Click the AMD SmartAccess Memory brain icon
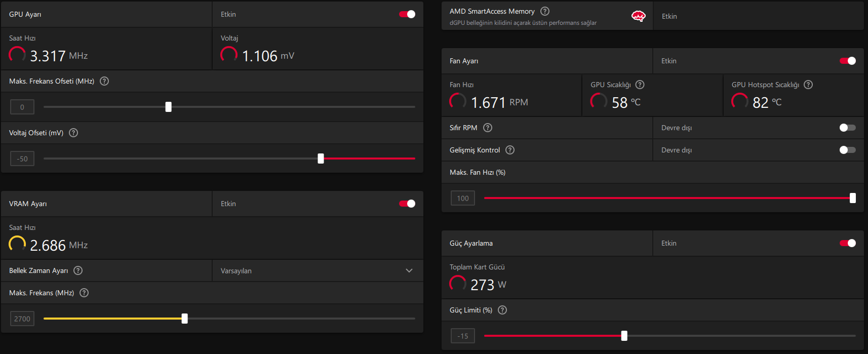 [x=639, y=16]
